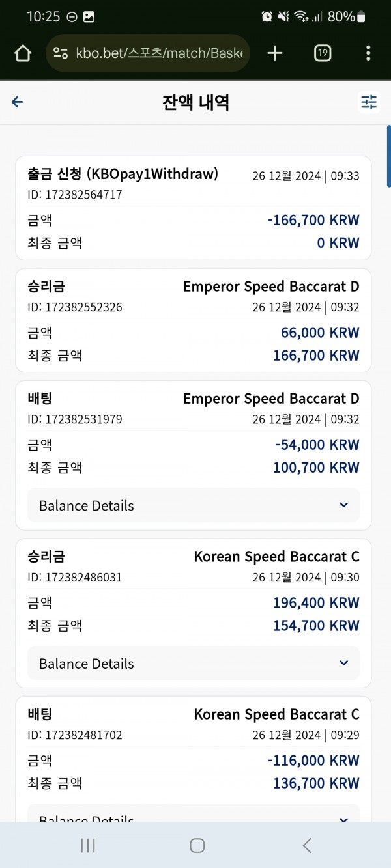Click chevron on partially visible bottom Balance Details
391x868 pixels.
(x=344, y=819)
